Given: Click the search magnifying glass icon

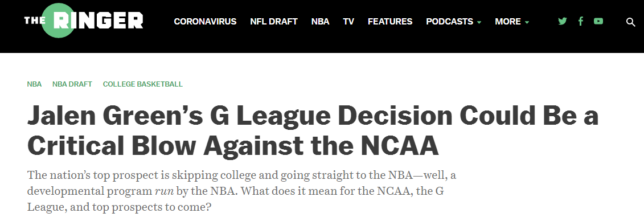Looking at the screenshot, I should [x=630, y=22].
